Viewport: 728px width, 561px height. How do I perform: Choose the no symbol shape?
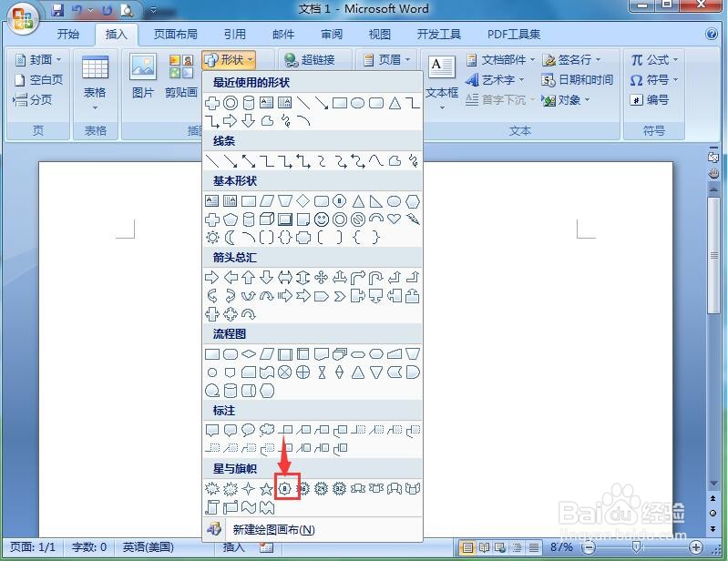(357, 219)
